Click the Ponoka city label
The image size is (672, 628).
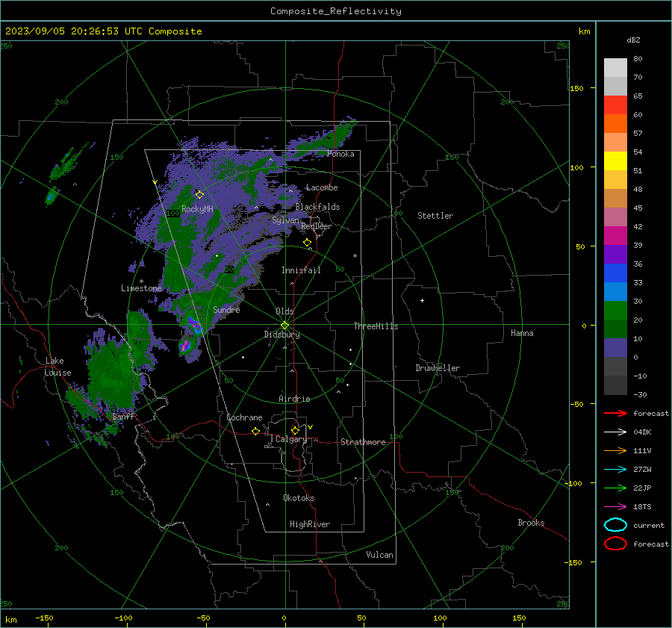pyautogui.click(x=340, y=154)
